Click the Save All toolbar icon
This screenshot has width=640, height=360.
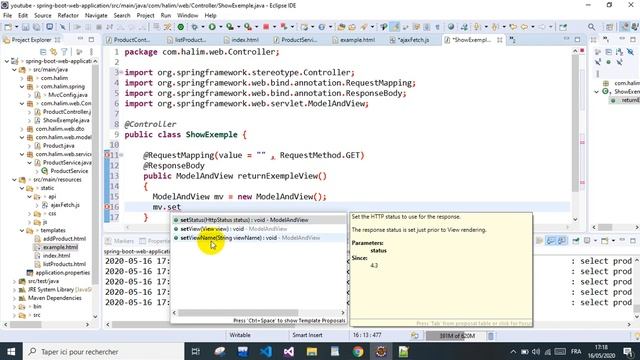point(36,27)
